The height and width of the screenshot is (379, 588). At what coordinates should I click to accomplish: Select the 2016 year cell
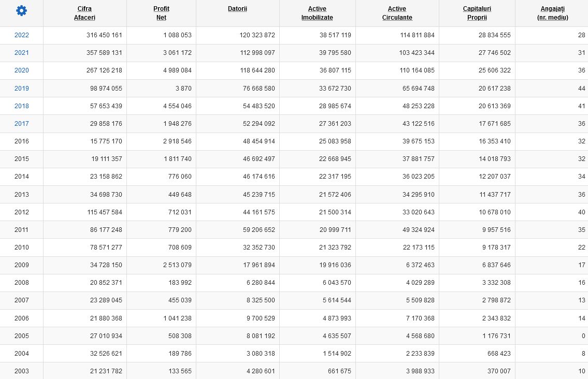(x=21, y=141)
